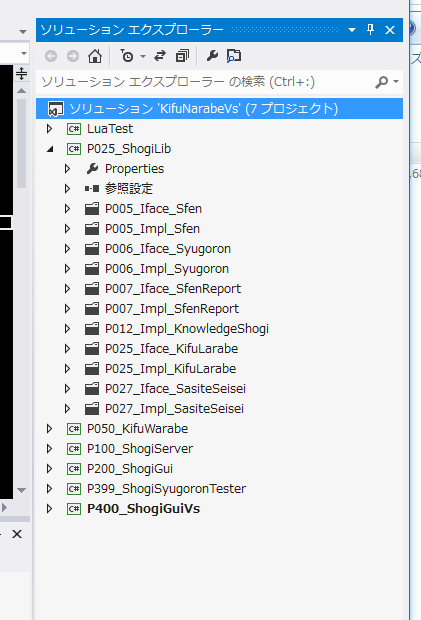Click the 参照設定 references icon

point(92,189)
